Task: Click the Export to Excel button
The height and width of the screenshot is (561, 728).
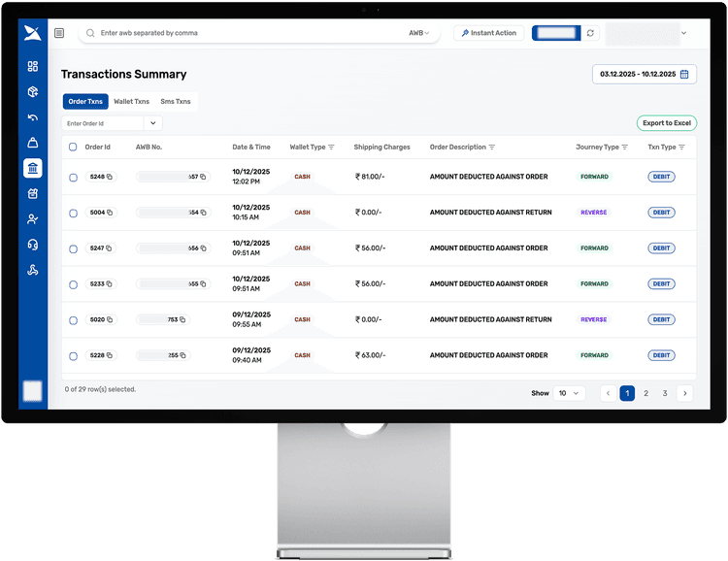Action: (x=666, y=123)
